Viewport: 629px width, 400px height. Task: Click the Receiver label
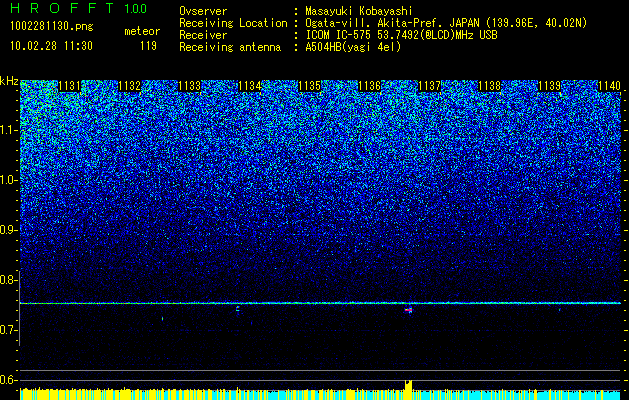203,35
